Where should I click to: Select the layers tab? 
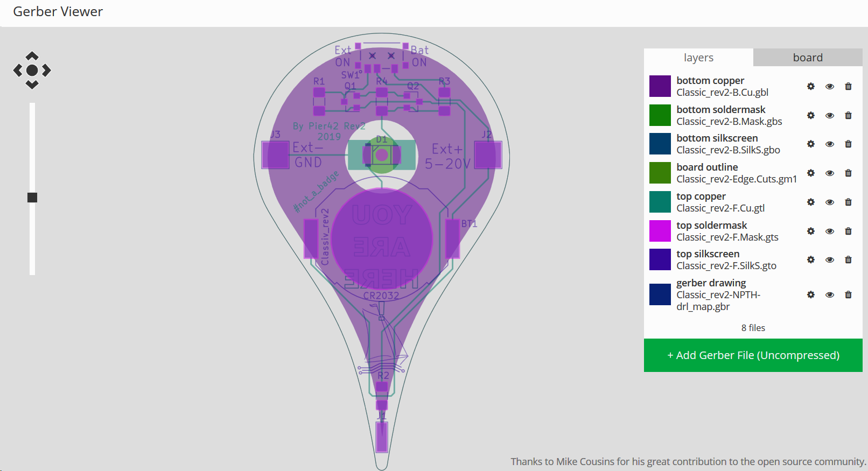point(698,58)
